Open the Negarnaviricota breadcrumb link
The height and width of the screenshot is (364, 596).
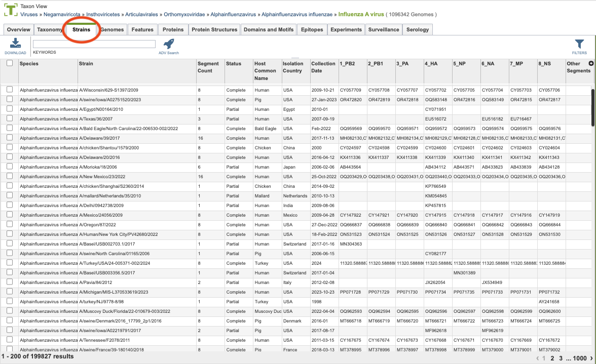pos(62,14)
